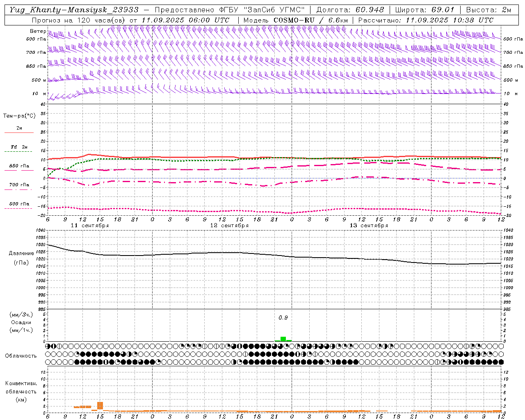The height and width of the screenshot is (420, 525).
Task: Click the tallest green precipitation bar
Action: tap(283, 339)
